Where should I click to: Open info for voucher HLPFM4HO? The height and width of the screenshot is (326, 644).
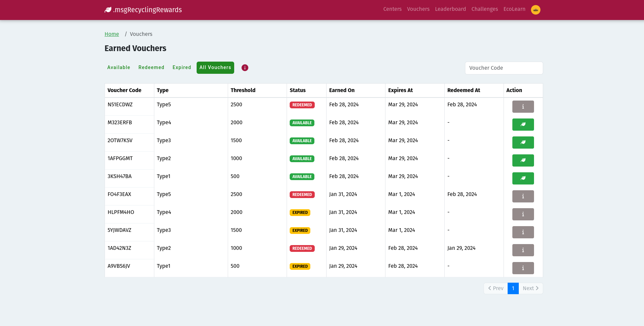coord(523,214)
